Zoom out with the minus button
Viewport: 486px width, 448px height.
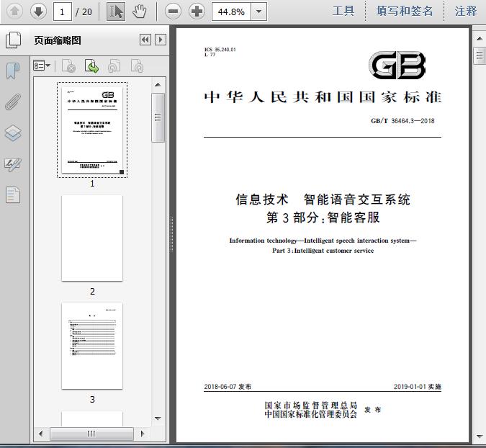[x=172, y=11]
